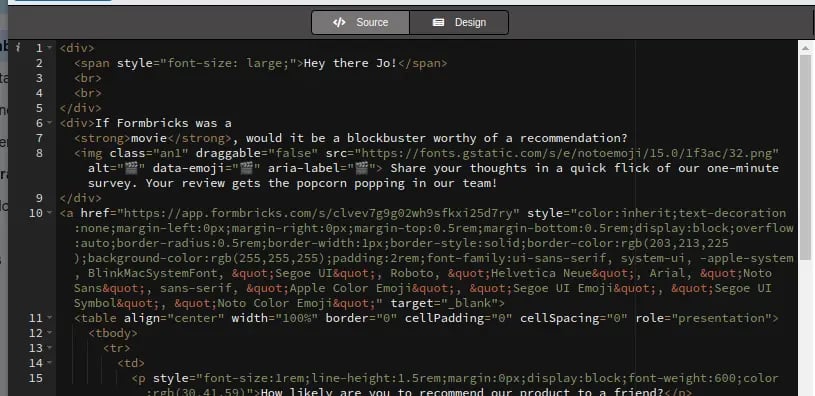The width and height of the screenshot is (815, 396).
Task: Select line number 8 in gutter
Action: click(x=40, y=153)
